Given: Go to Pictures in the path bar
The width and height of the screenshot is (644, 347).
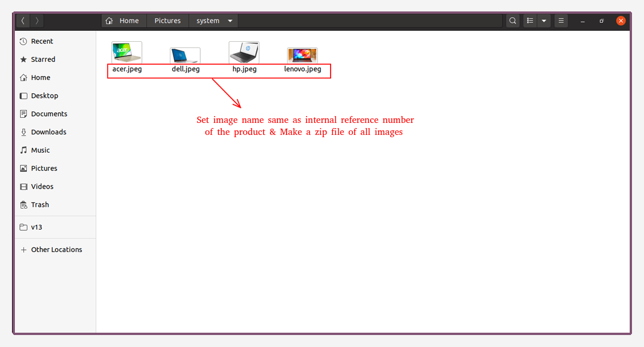Looking at the screenshot, I should [x=168, y=21].
